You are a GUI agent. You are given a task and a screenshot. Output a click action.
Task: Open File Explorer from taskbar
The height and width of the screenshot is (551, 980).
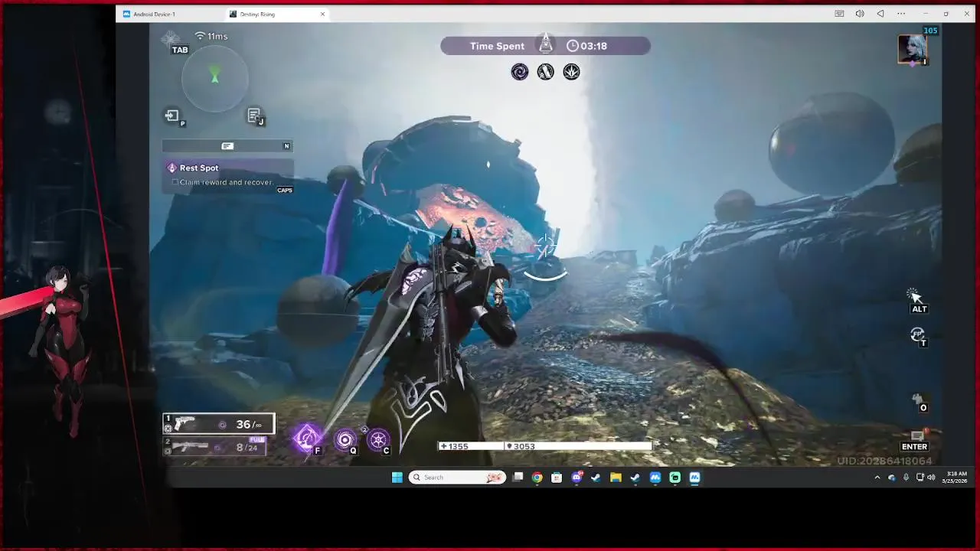point(616,478)
